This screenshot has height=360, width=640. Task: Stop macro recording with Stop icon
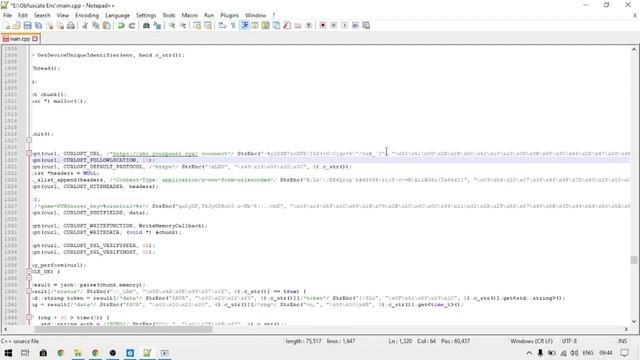(333, 25)
